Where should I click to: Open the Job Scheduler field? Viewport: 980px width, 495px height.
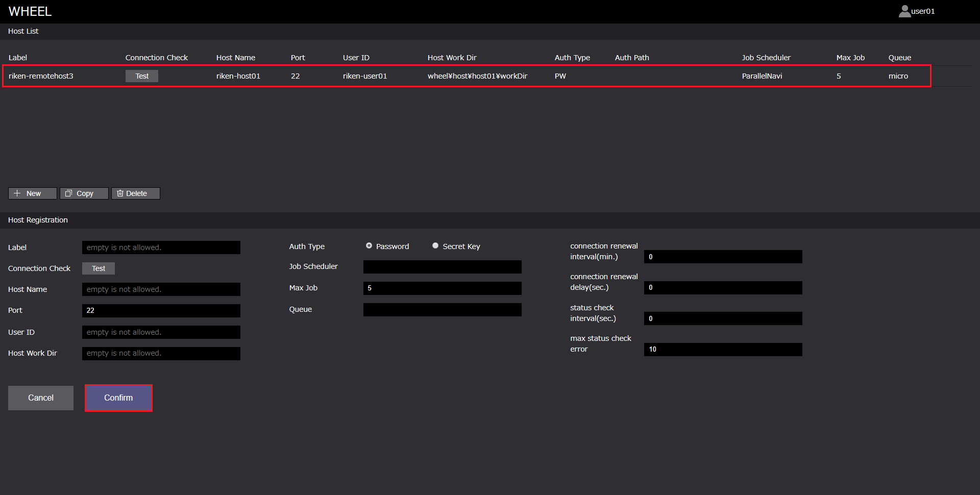point(442,267)
